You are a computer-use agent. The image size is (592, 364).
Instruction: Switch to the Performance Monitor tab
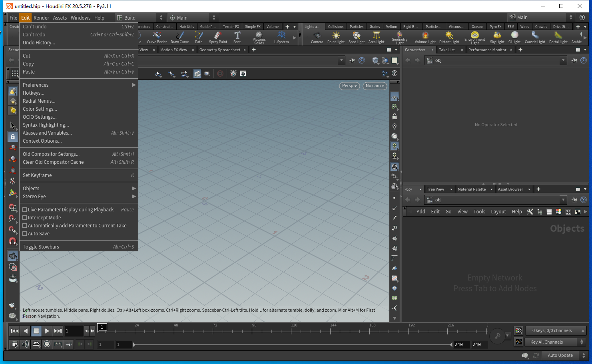pyautogui.click(x=487, y=50)
